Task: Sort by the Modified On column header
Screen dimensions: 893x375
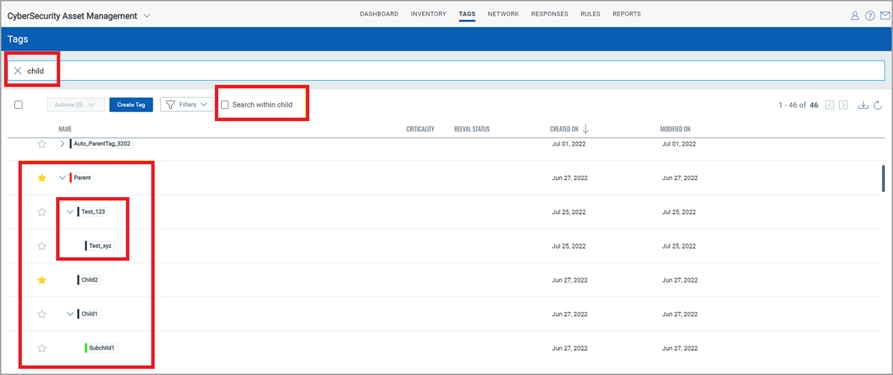Action: [x=675, y=129]
